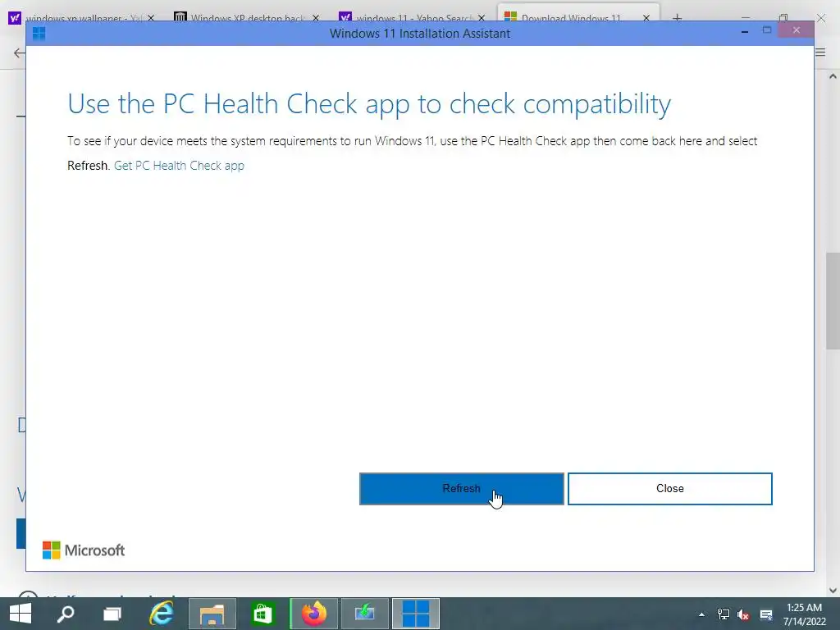Click the Refresh button
The width and height of the screenshot is (840, 630).
pyautogui.click(x=461, y=489)
